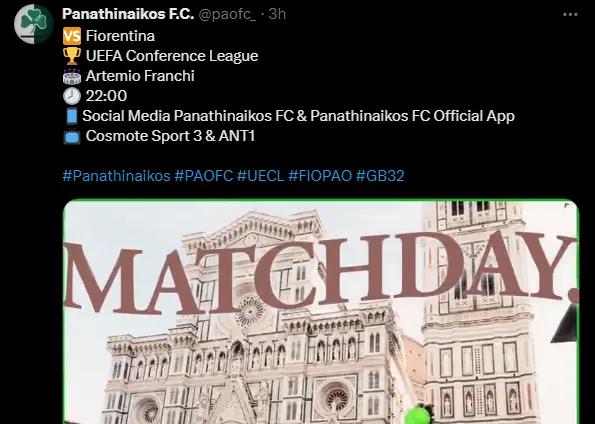The image size is (595, 424).
Task: Click the #GB32 hashtag
Action: tap(380, 176)
